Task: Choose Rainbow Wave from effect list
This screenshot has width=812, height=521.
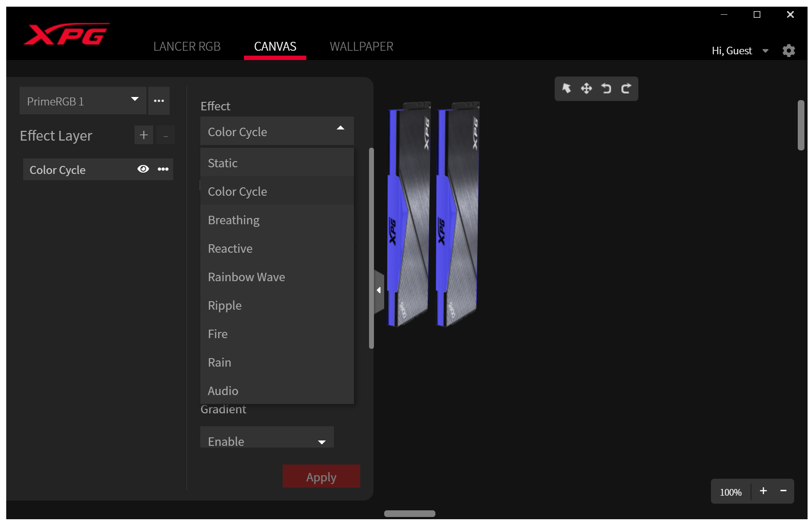Action: [246, 277]
